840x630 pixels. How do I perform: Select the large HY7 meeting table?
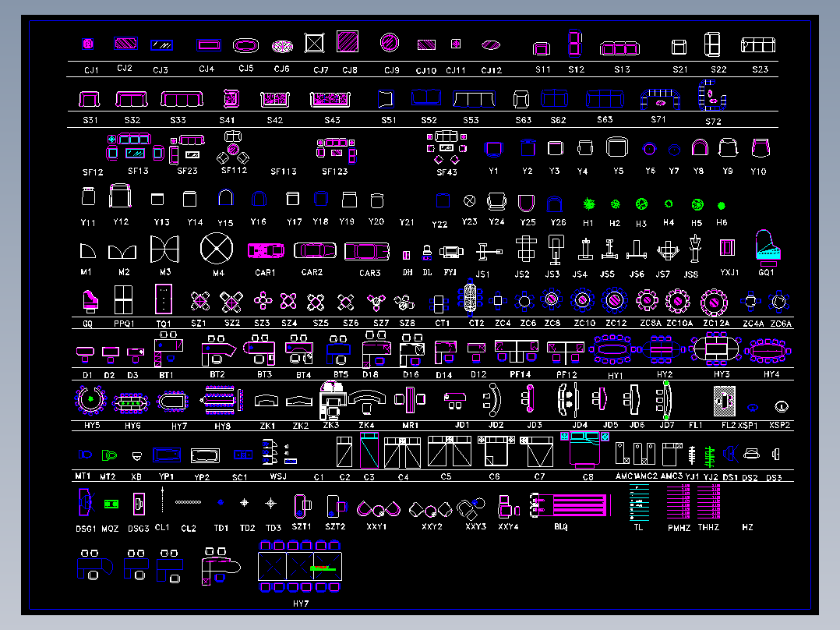pyautogui.click(x=300, y=566)
